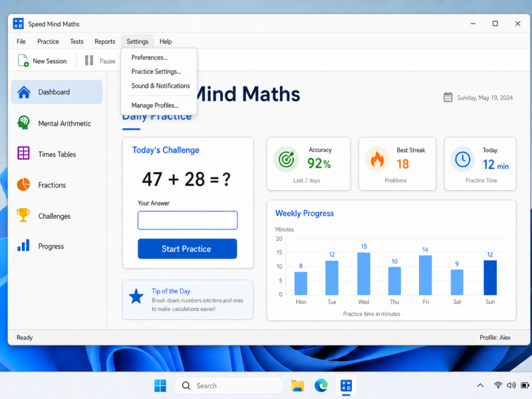This screenshot has width=532, height=399.
Task: Click the Times Tables grid icon
Action: click(23, 154)
